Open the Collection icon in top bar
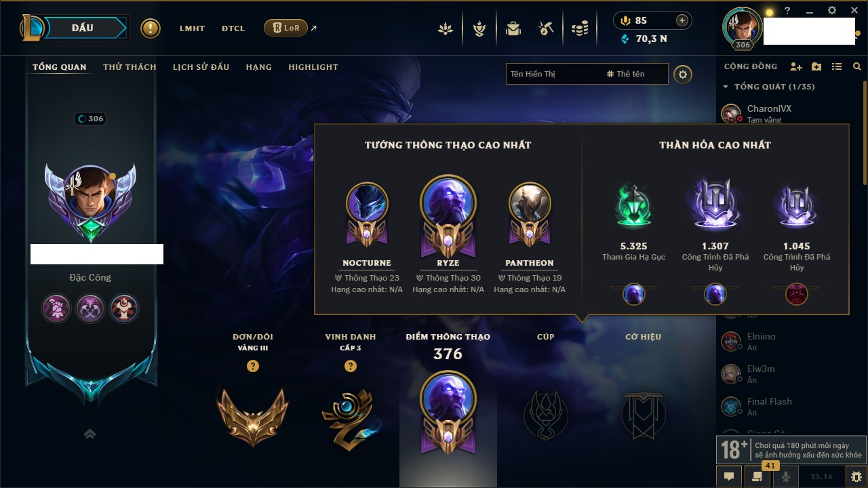Screen dimensions: 868x488 [x=513, y=28]
